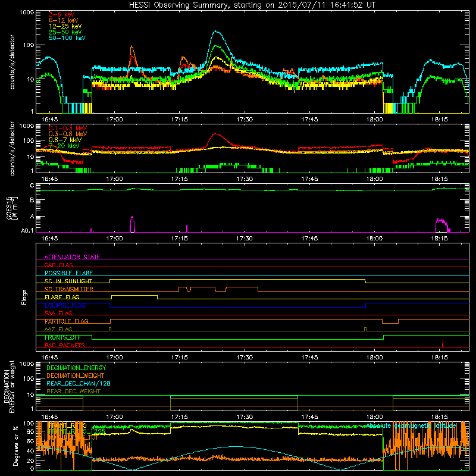Image resolution: width=476 pixels, height=476 pixels.
Task: Click the FLARE_FLAG label
Action: [x=62, y=297]
